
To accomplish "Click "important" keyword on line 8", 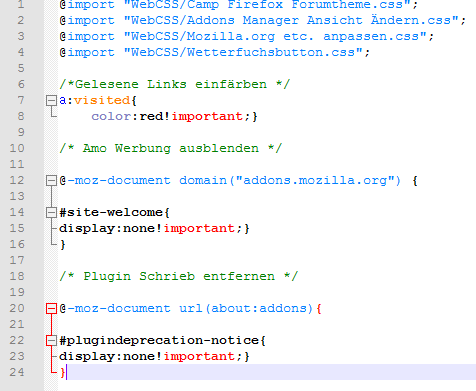I will click(207, 116).
